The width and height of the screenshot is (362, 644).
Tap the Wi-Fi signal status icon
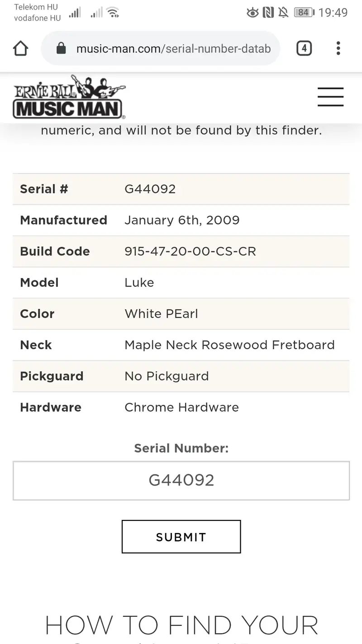[113, 13]
